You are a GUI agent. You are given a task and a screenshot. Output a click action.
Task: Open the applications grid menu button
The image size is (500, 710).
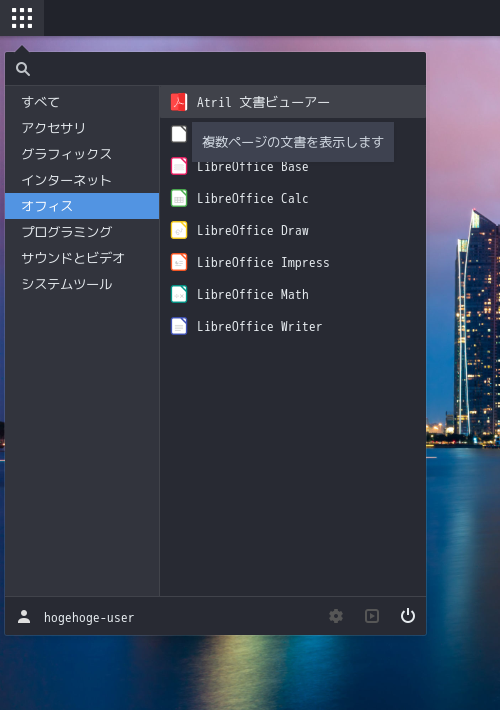[x=22, y=18]
